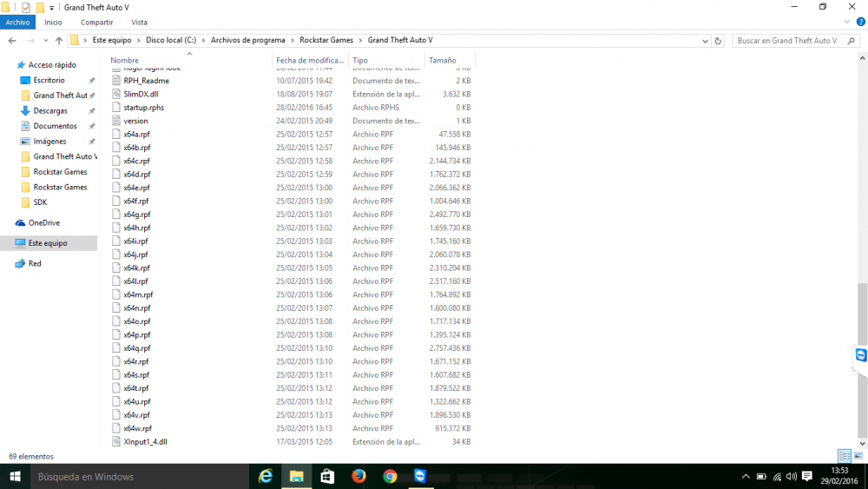Expand breadcrumb arrow after Este equipo
This screenshot has height=489, width=868.
(x=139, y=41)
